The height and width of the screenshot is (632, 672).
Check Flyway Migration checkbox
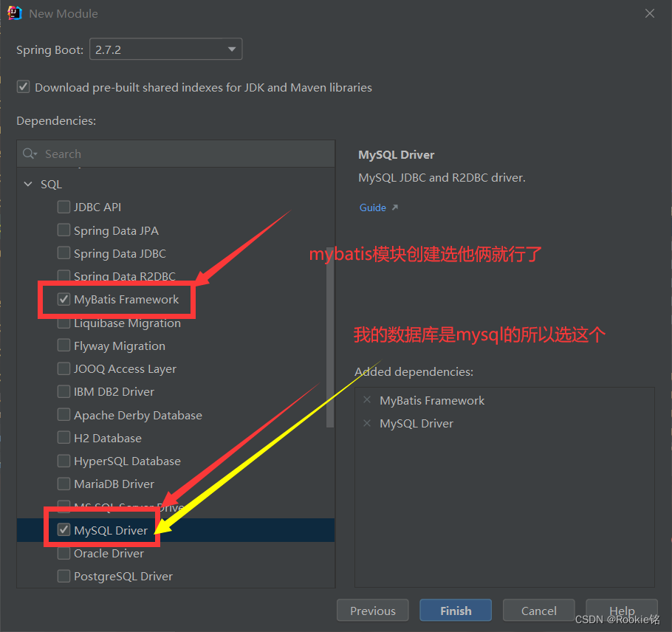[x=64, y=346]
